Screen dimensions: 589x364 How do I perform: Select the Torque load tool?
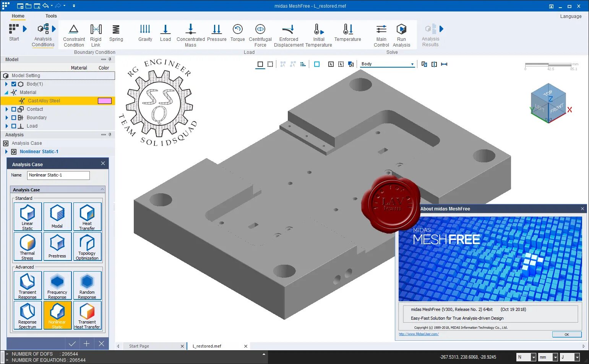point(237,33)
